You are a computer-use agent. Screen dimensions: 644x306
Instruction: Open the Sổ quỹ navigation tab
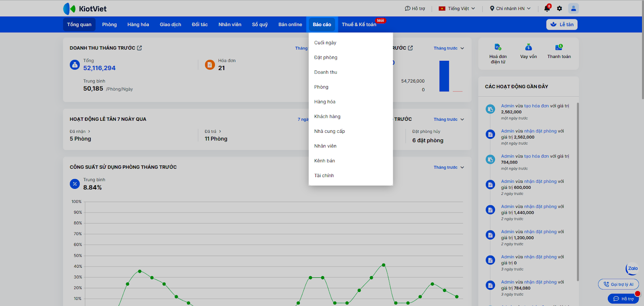pyautogui.click(x=260, y=25)
